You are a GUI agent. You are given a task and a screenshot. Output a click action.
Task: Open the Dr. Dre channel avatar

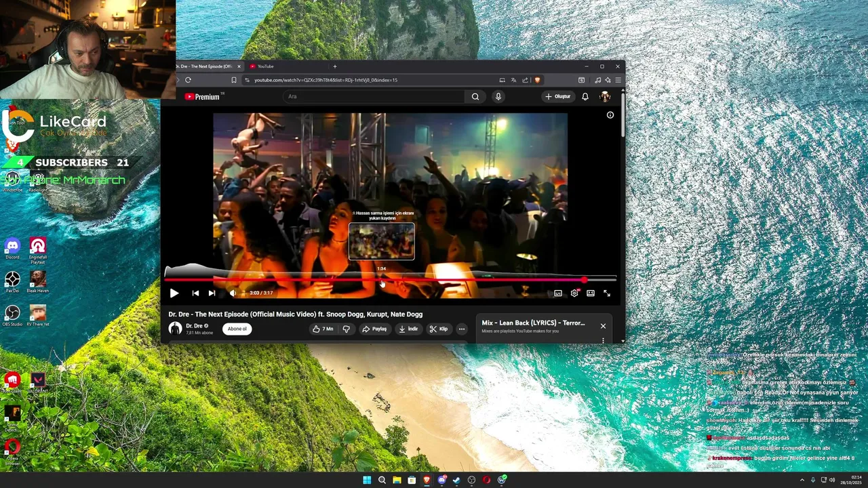(175, 329)
